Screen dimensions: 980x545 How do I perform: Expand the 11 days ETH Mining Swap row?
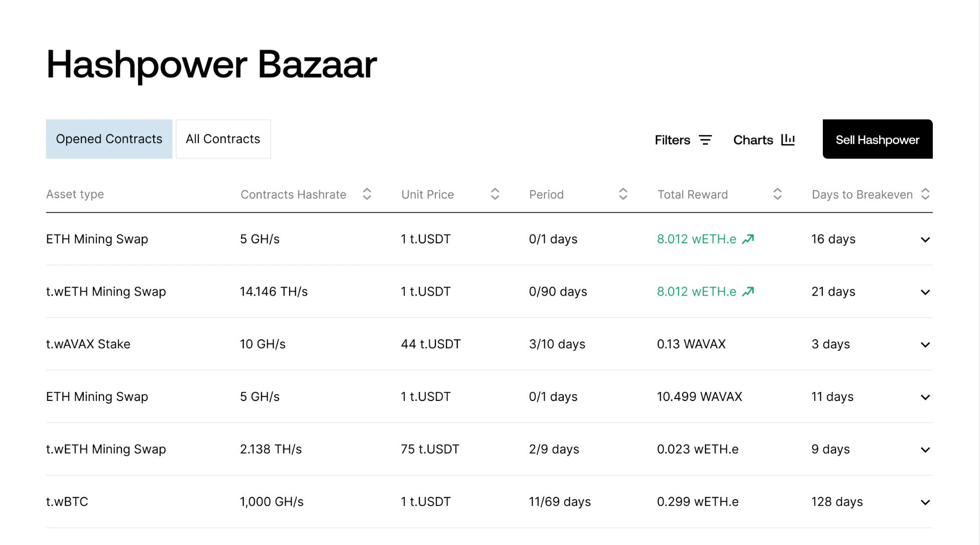tap(925, 397)
